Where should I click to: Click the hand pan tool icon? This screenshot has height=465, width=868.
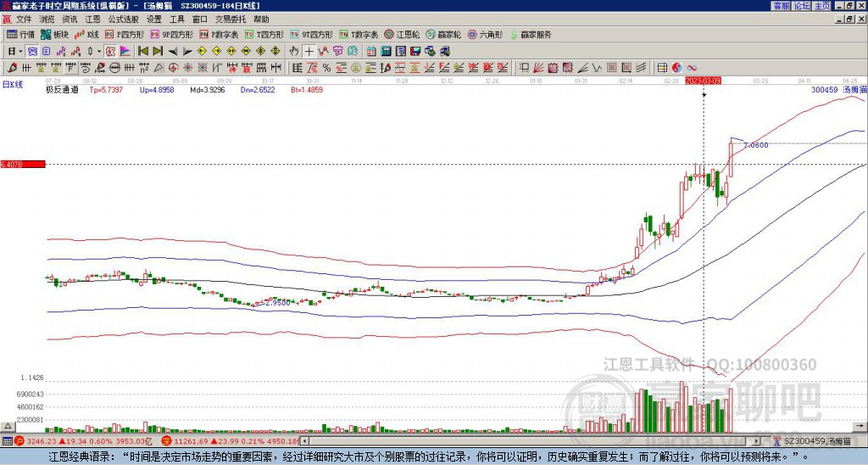(293, 51)
